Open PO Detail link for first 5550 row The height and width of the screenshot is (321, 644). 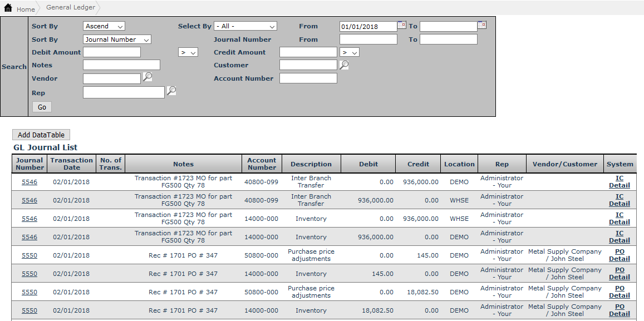point(620,255)
